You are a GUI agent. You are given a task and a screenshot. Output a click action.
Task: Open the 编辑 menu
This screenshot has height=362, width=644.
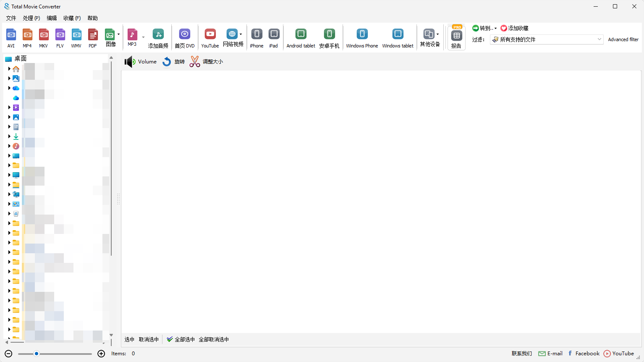click(x=52, y=18)
